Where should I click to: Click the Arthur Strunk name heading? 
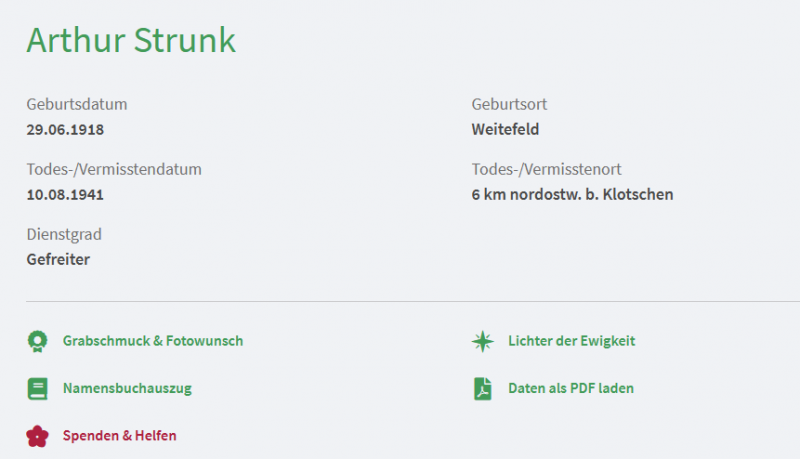point(131,40)
